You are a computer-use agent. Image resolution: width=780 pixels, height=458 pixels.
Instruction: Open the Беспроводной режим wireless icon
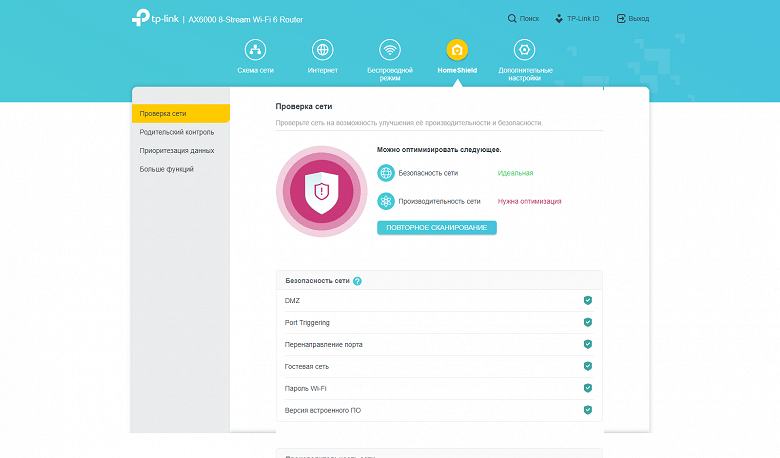(x=390, y=50)
